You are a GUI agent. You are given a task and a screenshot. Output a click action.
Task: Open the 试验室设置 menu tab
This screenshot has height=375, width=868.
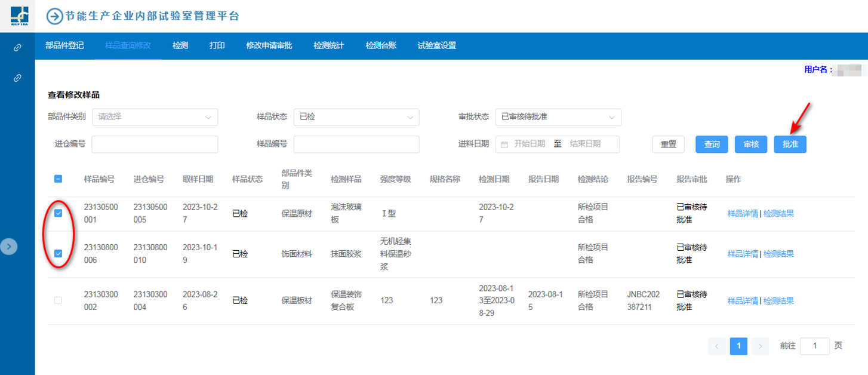pyautogui.click(x=436, y=45)
